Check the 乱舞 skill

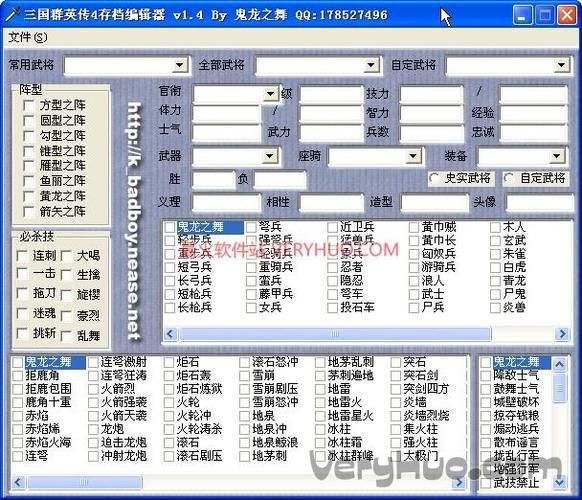click(66, 336)
